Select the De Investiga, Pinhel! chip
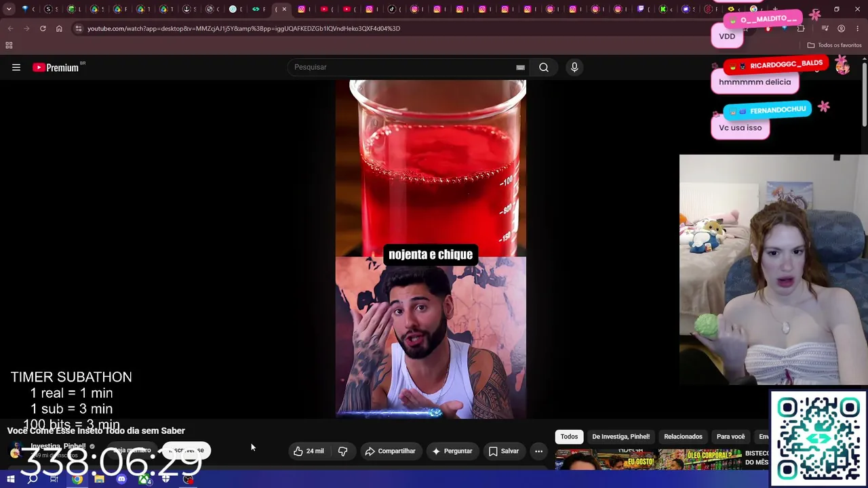868x488 pixels. (x=620, y=436)
